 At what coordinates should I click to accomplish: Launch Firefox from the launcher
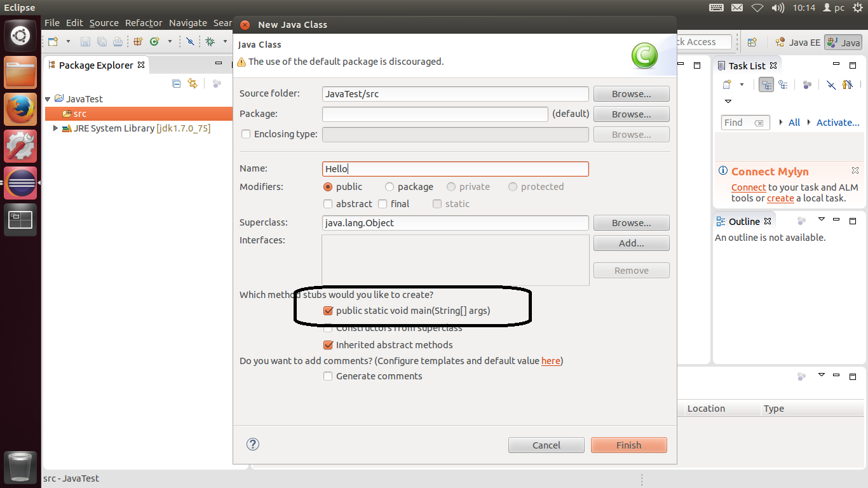pos(20,109)
